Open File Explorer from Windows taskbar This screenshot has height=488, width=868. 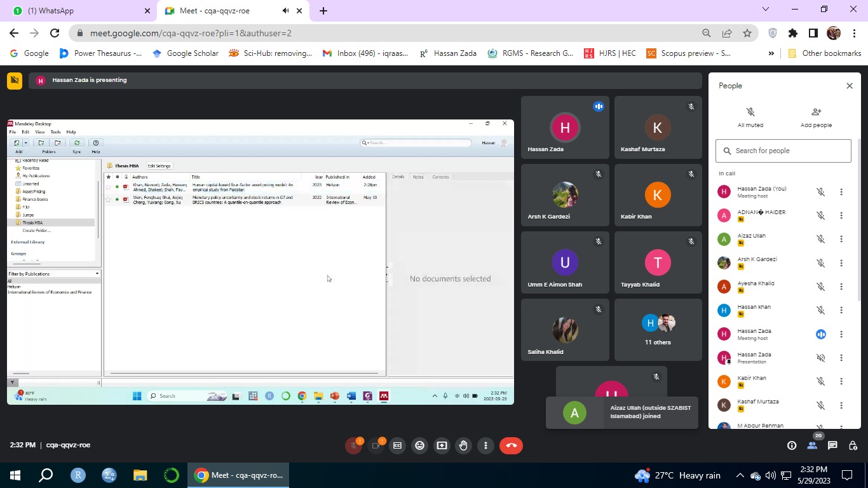coord(140,475)
